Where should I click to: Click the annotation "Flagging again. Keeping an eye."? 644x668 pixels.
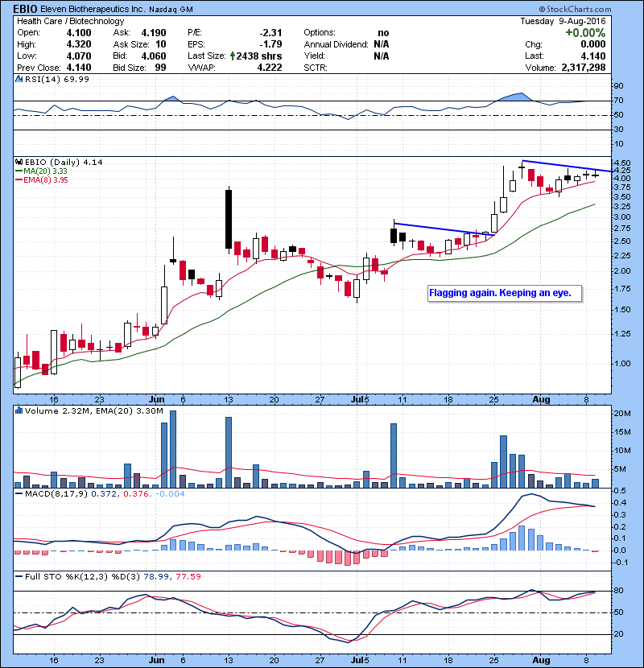pyautogui.click(x=500, y=293)
